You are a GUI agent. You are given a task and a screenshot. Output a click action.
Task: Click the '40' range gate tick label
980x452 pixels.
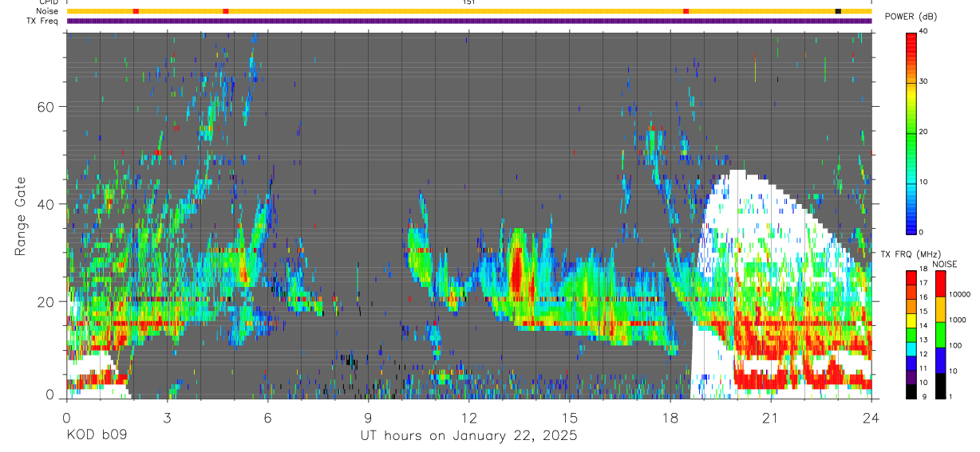[x=46, y=204]
